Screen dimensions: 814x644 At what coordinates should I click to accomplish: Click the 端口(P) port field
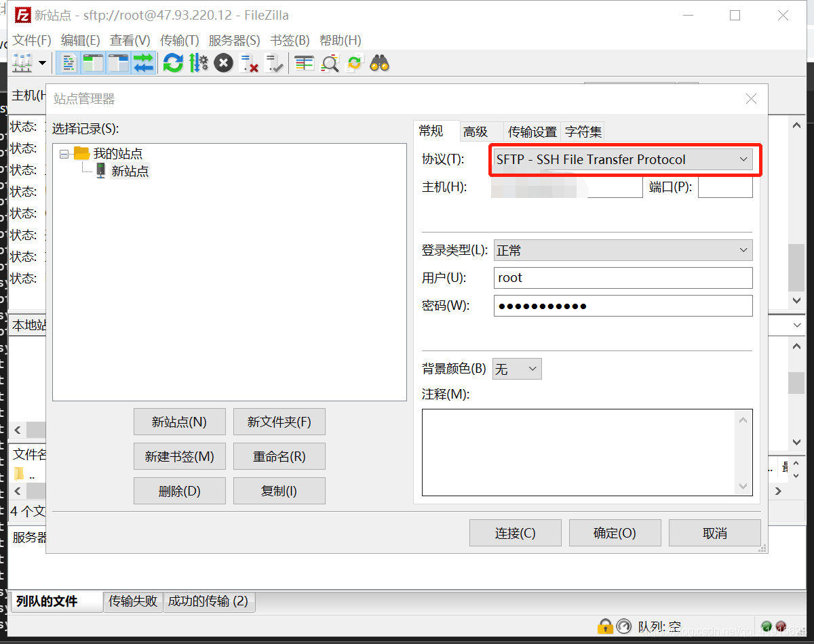pos(725,187)
